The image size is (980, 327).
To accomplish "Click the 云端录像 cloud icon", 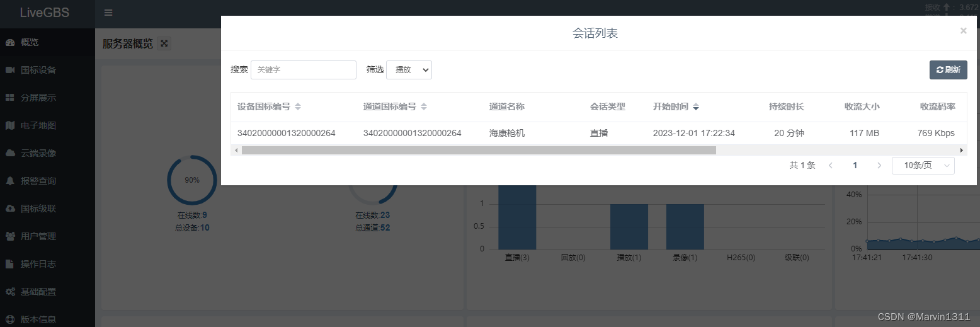I will pos(10,153).
